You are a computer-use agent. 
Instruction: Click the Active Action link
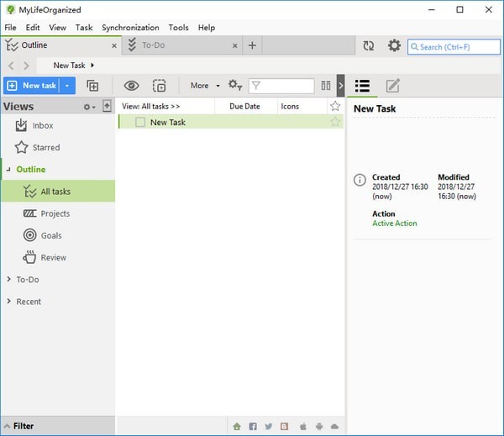[394, 223]
